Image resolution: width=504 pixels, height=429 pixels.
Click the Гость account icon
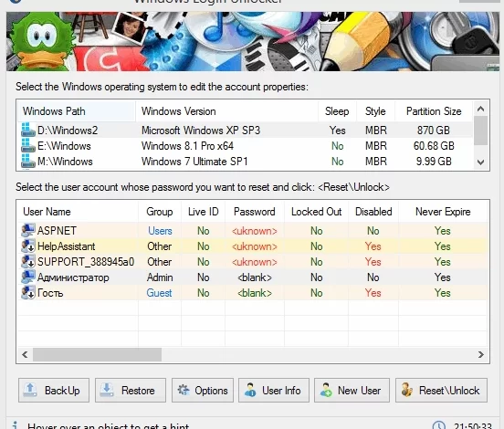point(28,292)
